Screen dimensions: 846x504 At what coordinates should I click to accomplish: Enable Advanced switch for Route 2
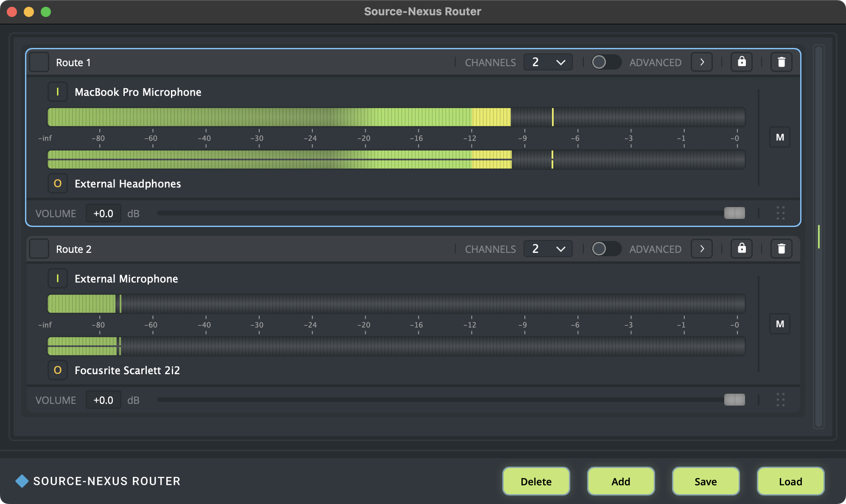606,249
